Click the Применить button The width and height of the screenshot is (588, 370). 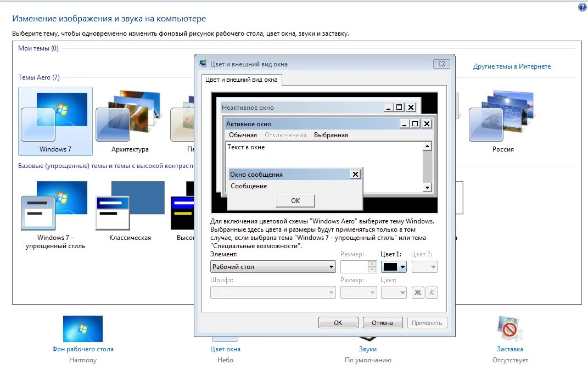427,323
